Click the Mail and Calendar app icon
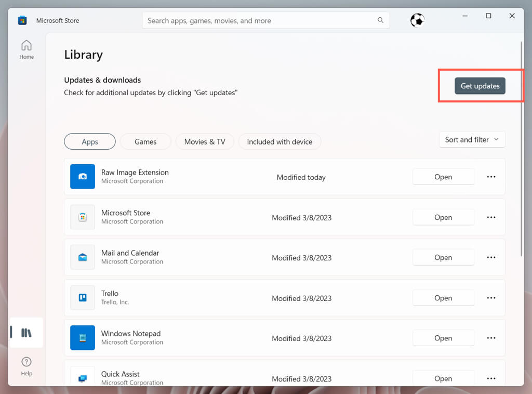 coord(83,257)
